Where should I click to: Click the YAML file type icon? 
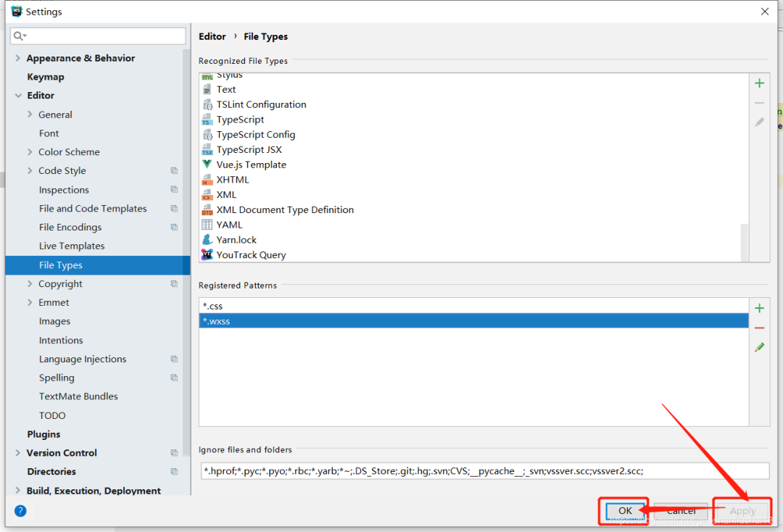click(x=207, y=225)
